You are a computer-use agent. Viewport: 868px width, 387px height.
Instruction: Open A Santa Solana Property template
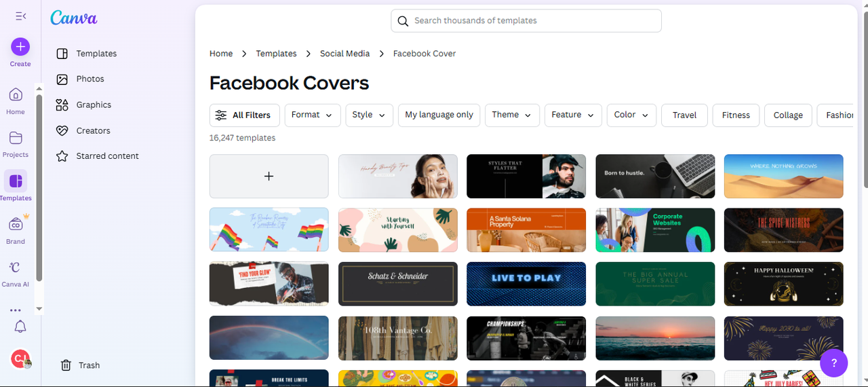click(x=526, y=230)
